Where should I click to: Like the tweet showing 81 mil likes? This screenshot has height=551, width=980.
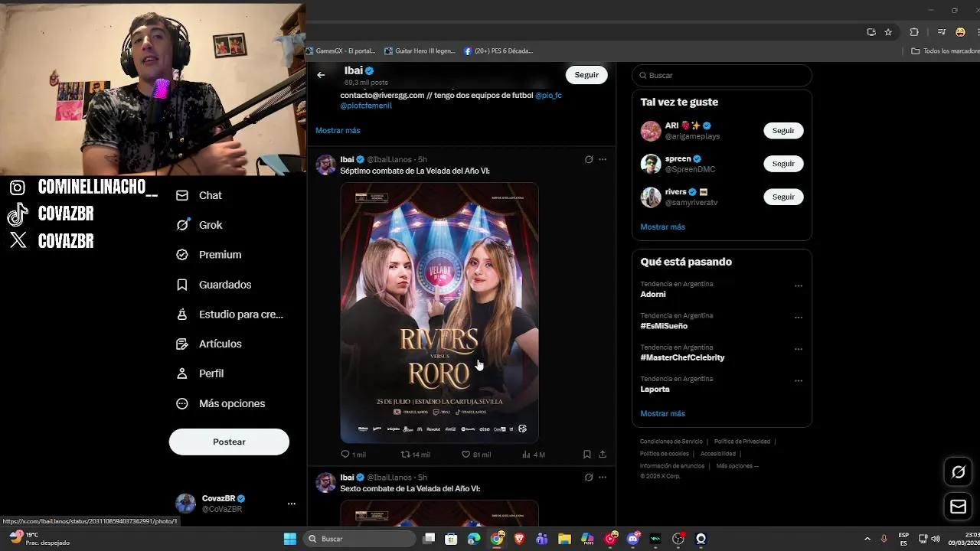click(475, 455)
